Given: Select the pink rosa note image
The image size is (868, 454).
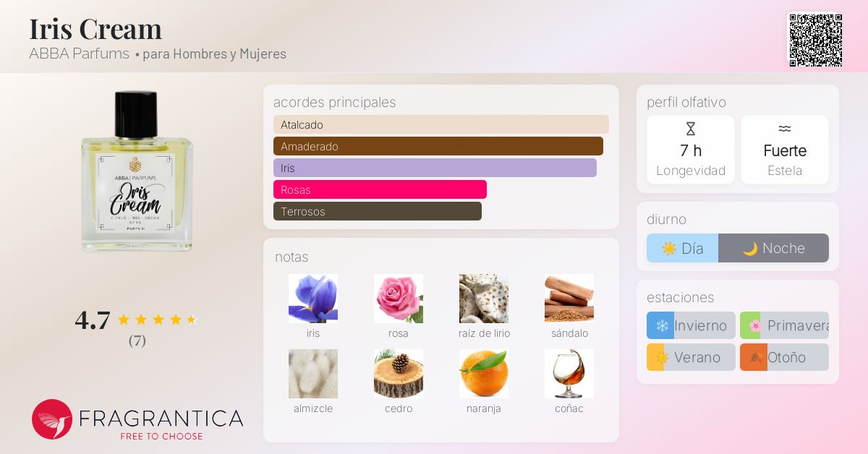Looking at the screenshot, I should pyautogui.click(x=399, y=299).
